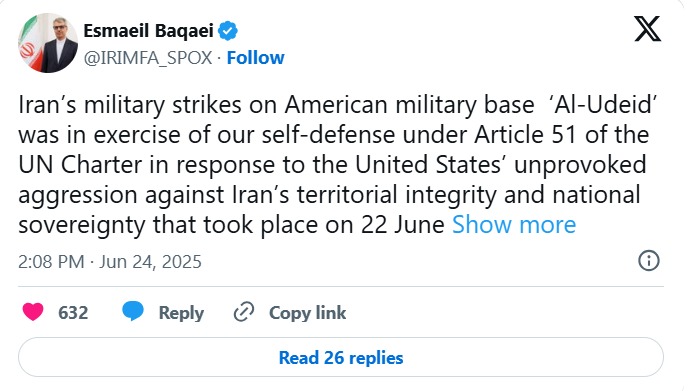The height and width of the screenshot is (391, 697).
Task: Click the chain link copy icon
Action: (244, 312)
